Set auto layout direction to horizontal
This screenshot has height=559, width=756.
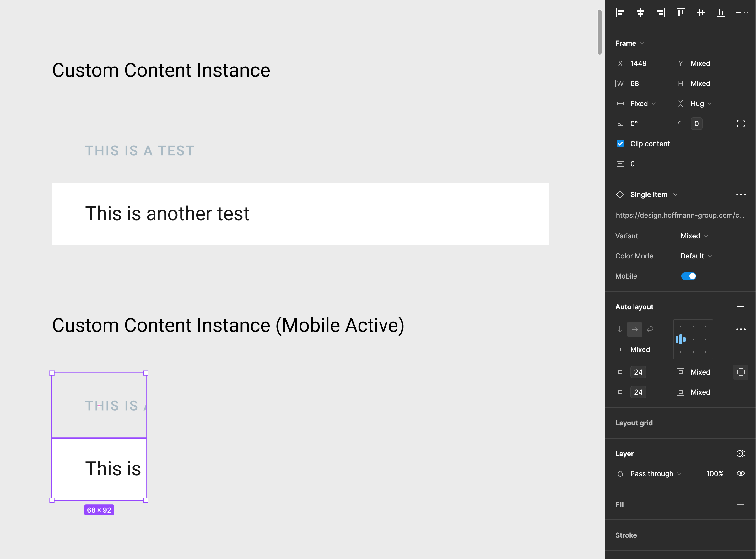(x=634, y=329)
